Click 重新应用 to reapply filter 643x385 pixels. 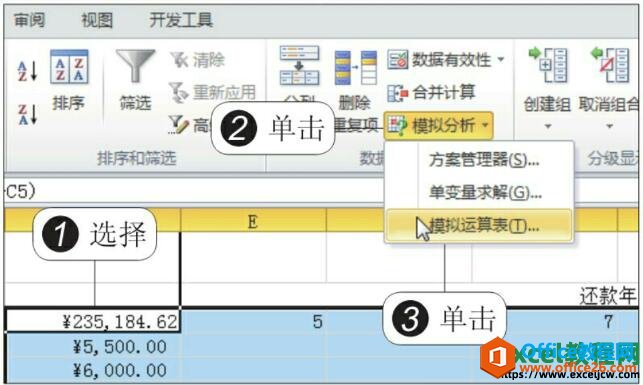pos(212,92)
